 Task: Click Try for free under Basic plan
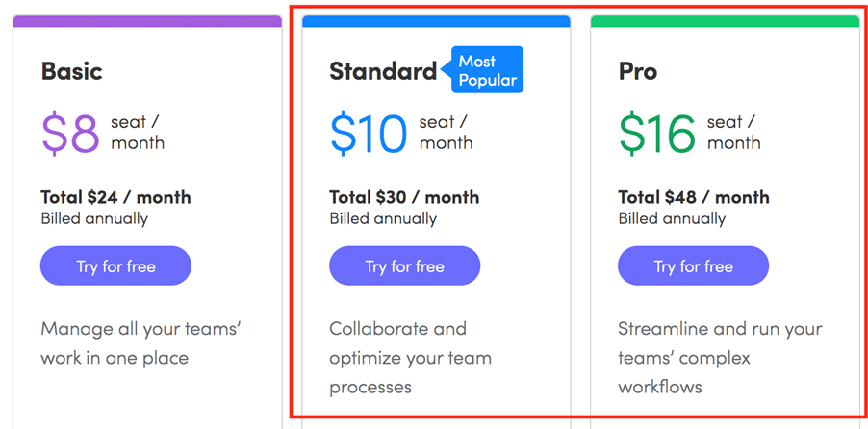(115, 266)
